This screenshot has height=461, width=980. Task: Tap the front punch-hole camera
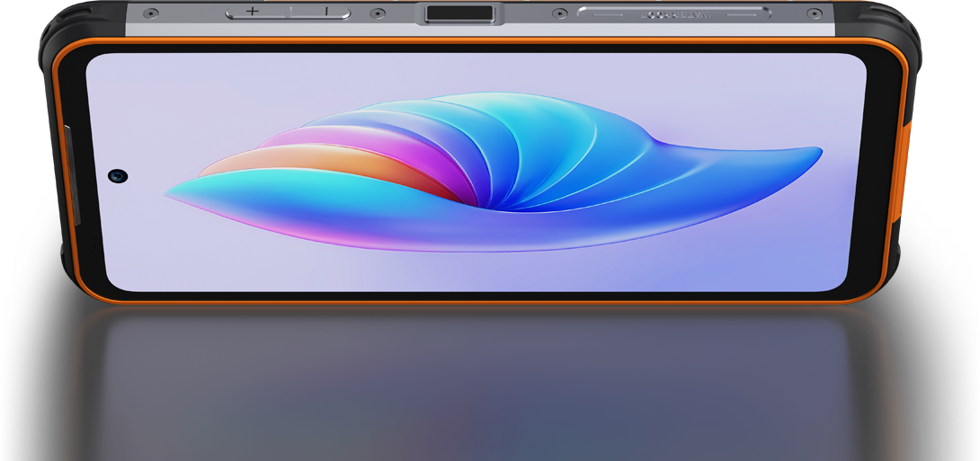tap(118, 175)
